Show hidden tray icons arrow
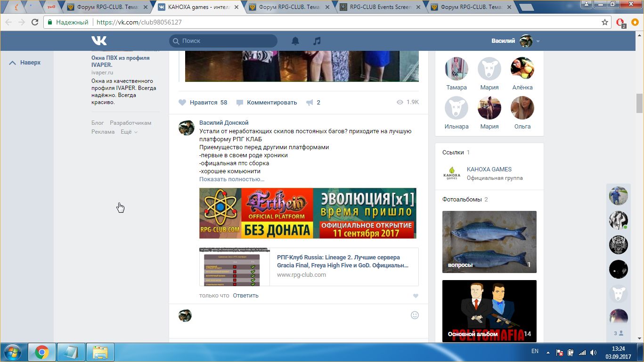 [547, 352]
